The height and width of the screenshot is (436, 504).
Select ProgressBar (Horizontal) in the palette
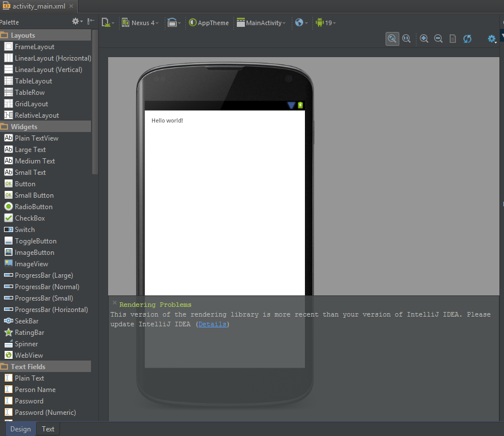[x=46, y=310]
